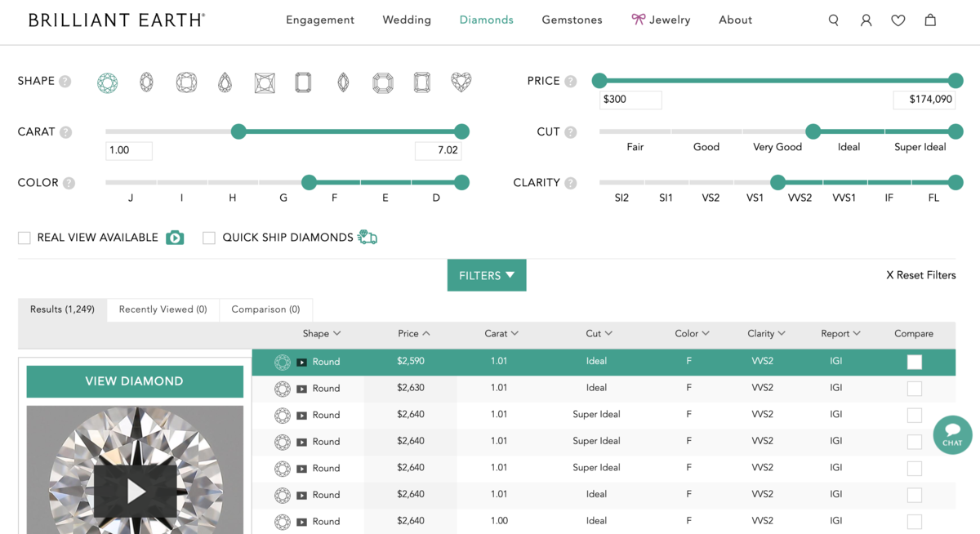Open the Jewelry menu link
The height and width of the screenshot is (534, 980).
click(661, 20)
